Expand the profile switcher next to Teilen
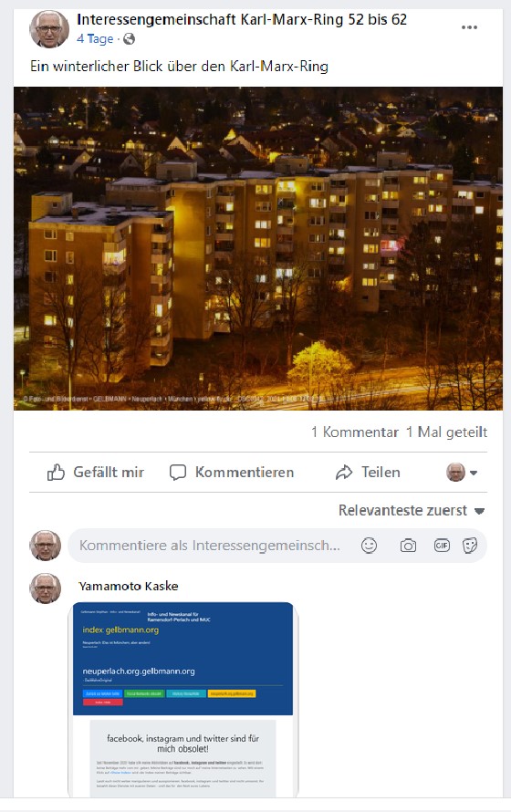Screen dimensions: 511x812 coord(462,473)
